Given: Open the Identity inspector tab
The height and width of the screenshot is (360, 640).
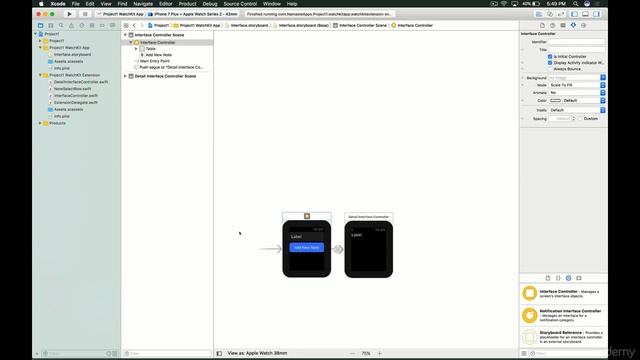Looking at the screenshot, I should [x=563, y=25].
